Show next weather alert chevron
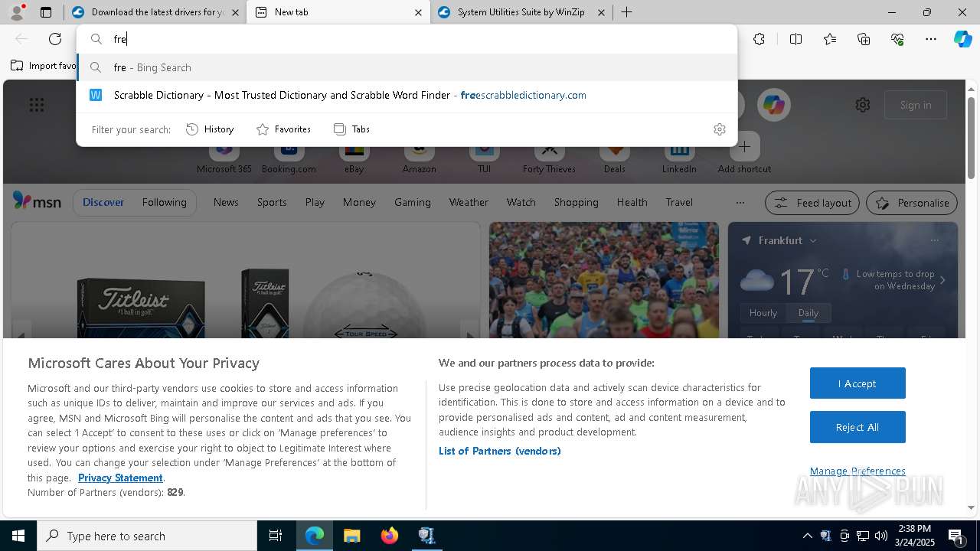This screenshot has width=980, height=551. coord(942,280)
